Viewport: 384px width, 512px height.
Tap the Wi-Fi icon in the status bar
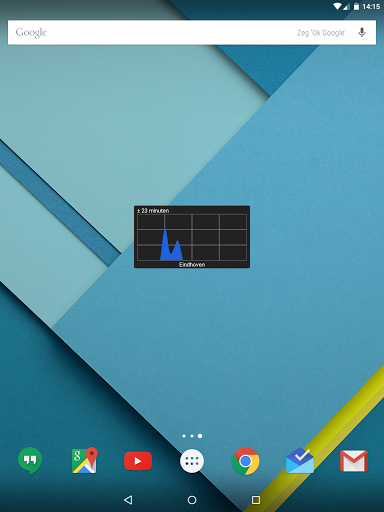click(337, 6)
